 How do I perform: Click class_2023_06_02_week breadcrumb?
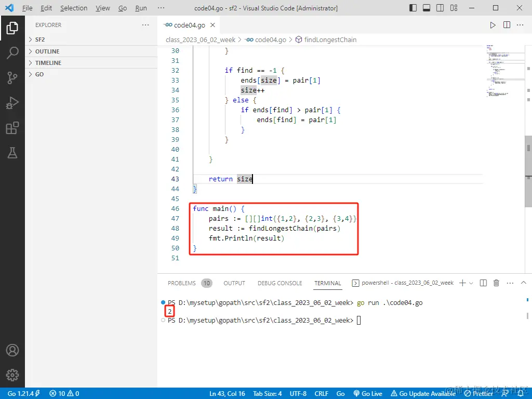coord(200,39)
